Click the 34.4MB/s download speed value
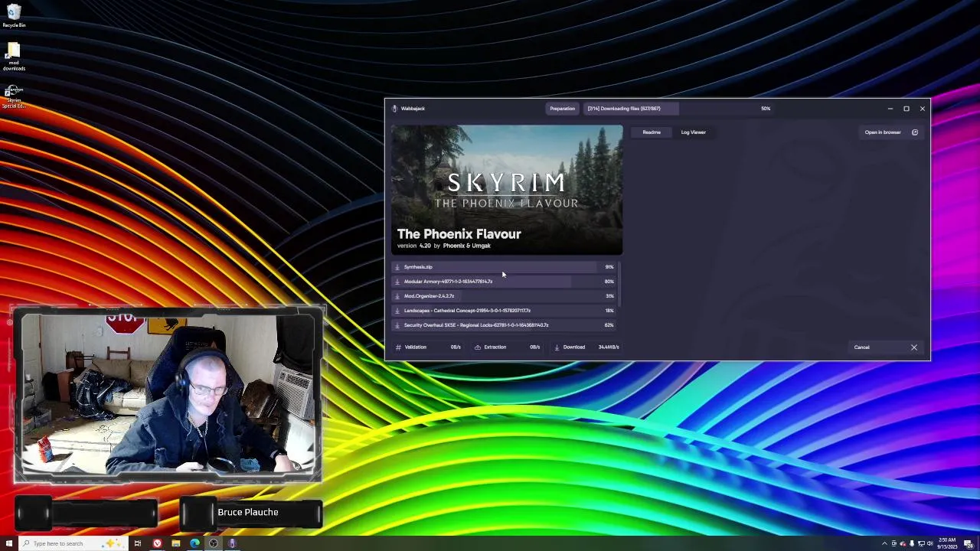 click(609, 347)
